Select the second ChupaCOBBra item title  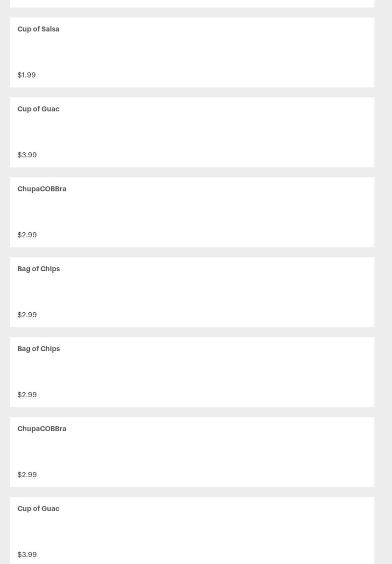(42, 429)
